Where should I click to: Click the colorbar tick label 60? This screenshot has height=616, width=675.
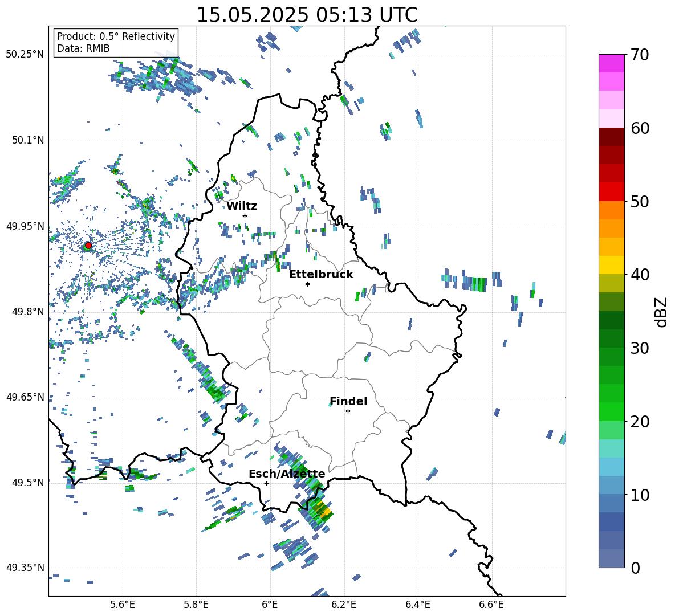click(x=640, y=128)
